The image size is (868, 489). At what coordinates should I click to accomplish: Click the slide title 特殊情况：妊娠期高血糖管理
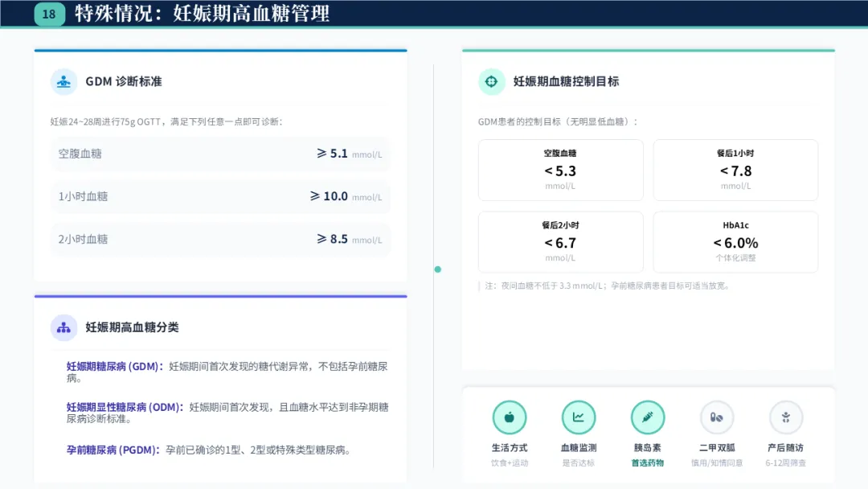point(202,14)
